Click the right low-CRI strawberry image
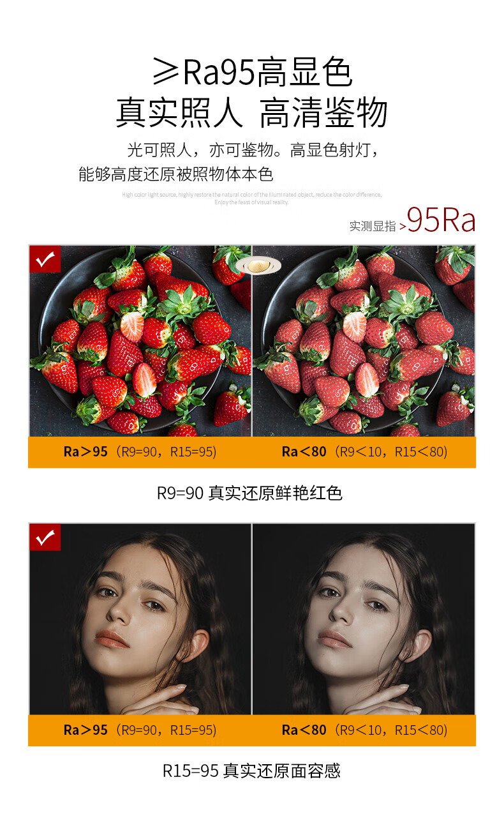This screenshot has height=821, width=504. click(364, 340)
